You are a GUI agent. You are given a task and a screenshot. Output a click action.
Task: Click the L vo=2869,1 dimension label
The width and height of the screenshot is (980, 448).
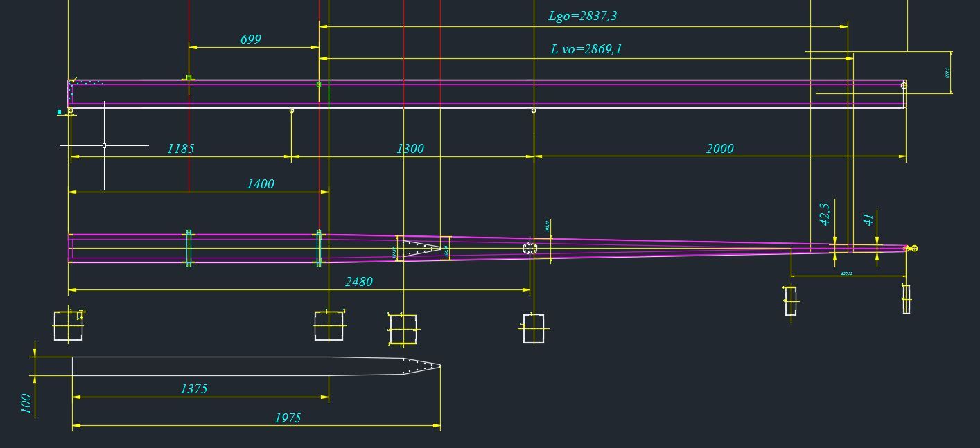coord(586,49)
